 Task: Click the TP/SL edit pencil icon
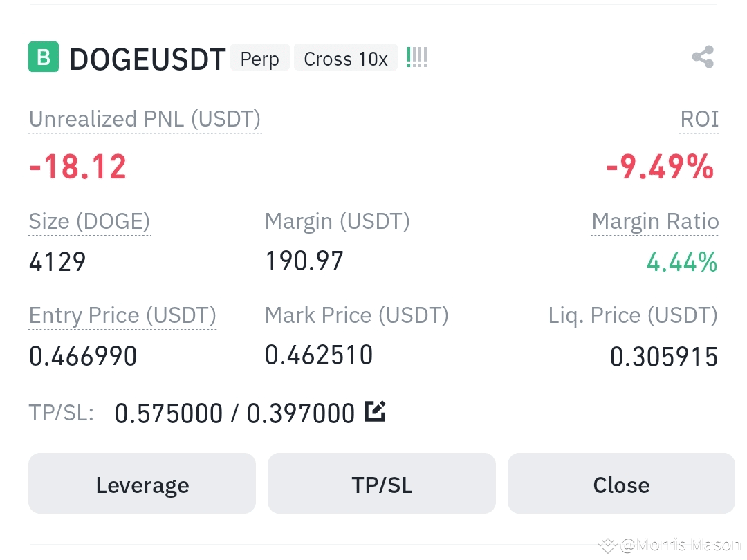pos(375,411)
